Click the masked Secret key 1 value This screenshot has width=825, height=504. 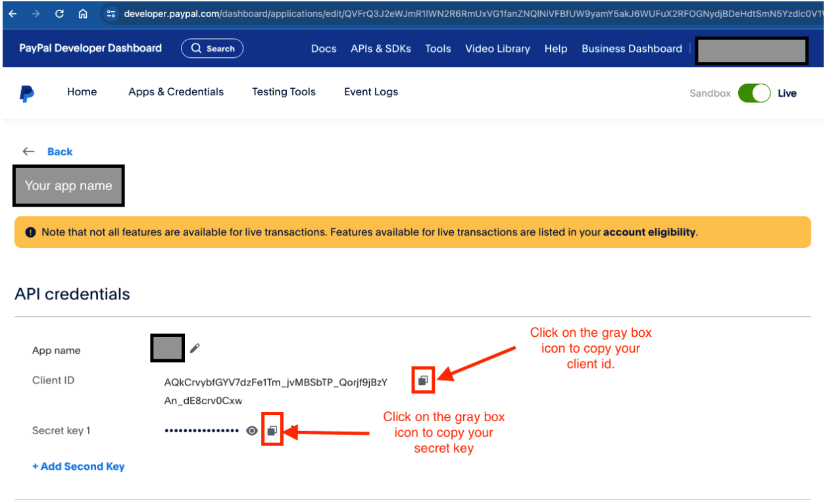[x=201, y=431]
